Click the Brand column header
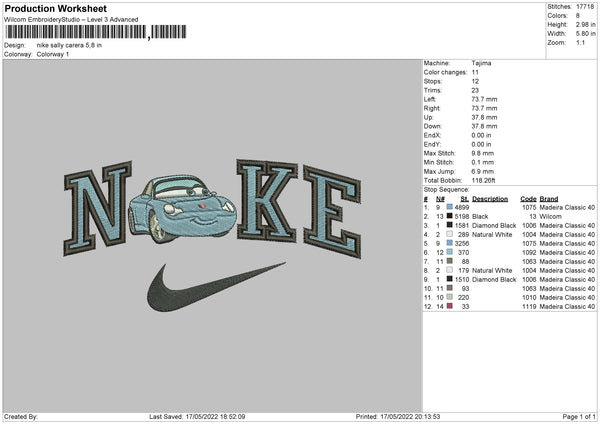This screenshot has height=424, width=600. tap(549, 199)
